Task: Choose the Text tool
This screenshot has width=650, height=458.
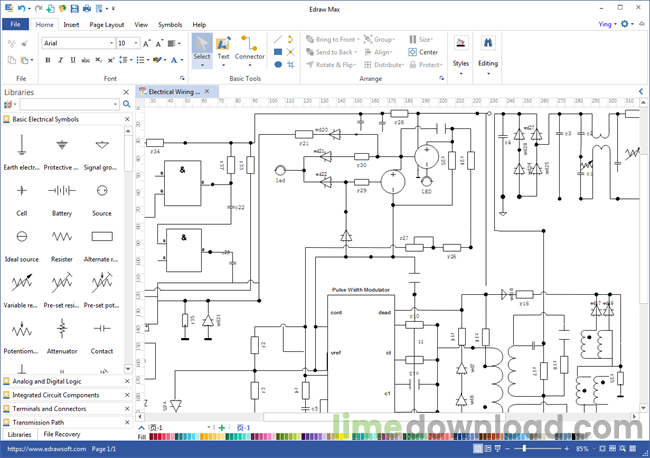Action: 223,50
